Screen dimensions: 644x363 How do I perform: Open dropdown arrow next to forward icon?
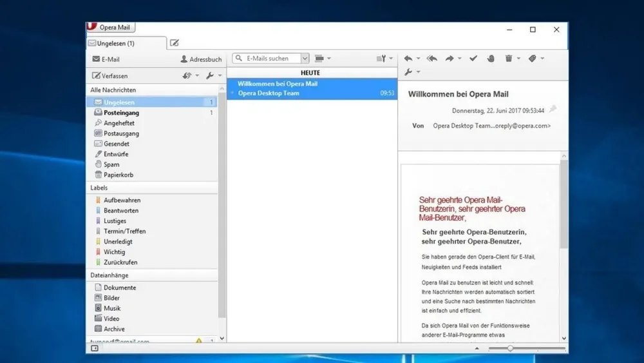[x=460, y=59]
